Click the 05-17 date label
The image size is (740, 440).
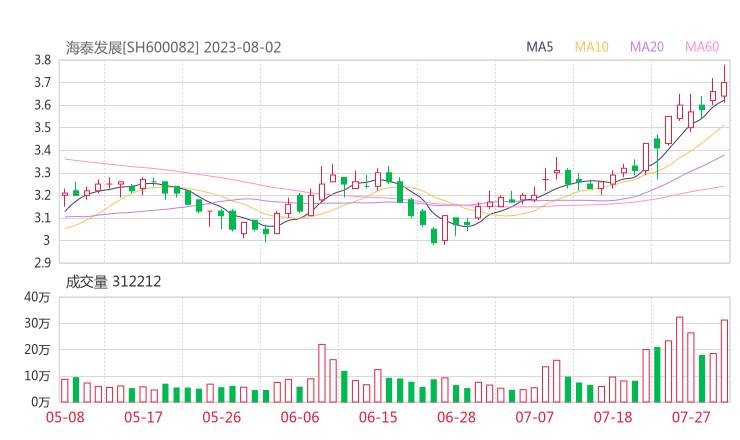pos(143,417)
